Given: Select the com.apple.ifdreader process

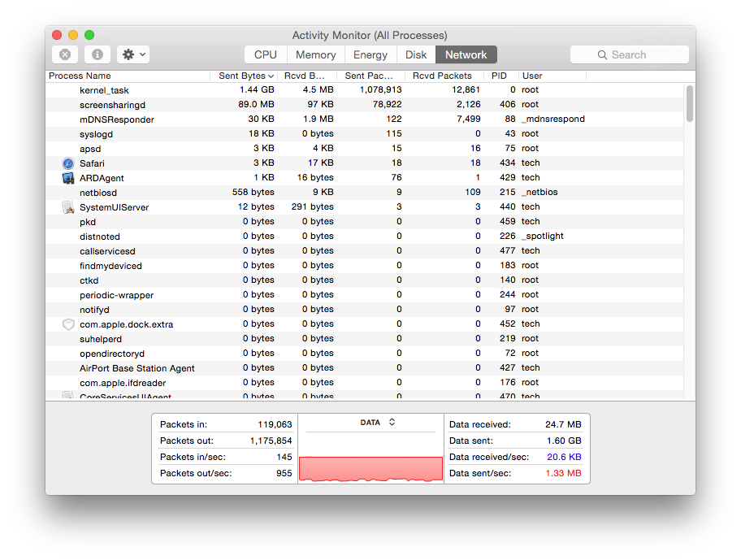Looking at the screenshot, I should click(x=123, y=384).
